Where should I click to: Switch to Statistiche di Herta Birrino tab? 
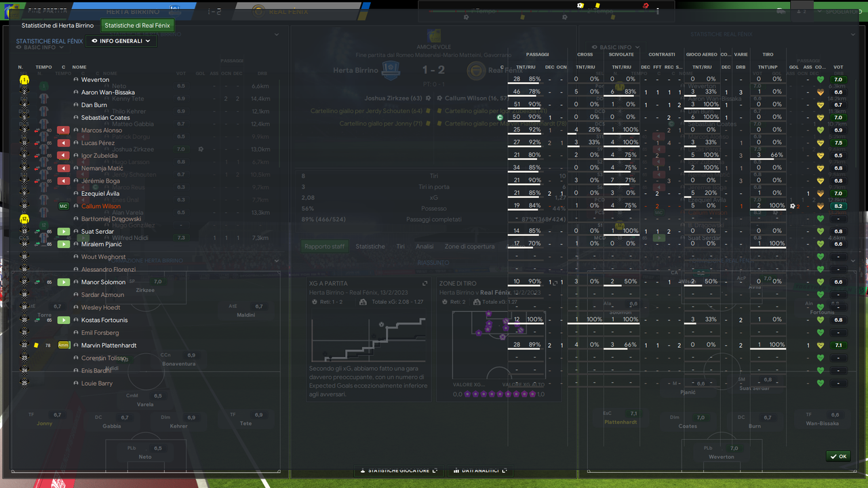pyautogui.click(x=58, y=26)
